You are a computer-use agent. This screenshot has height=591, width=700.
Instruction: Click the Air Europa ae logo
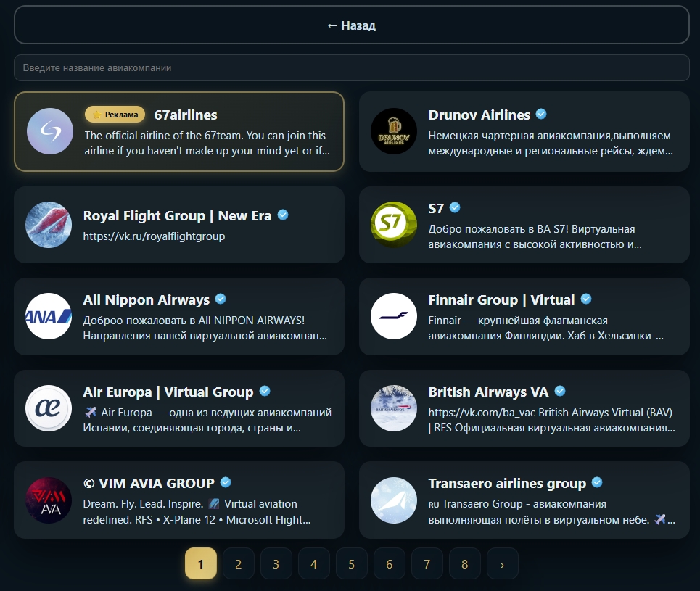click(x=49, y=408)
